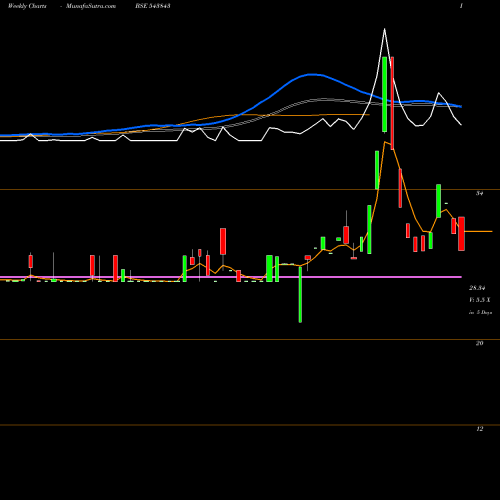This screenshot has width=500, height=500.
Task: Select the BSE stock code label
Action: pyautogui.click(x=153, y=6)
